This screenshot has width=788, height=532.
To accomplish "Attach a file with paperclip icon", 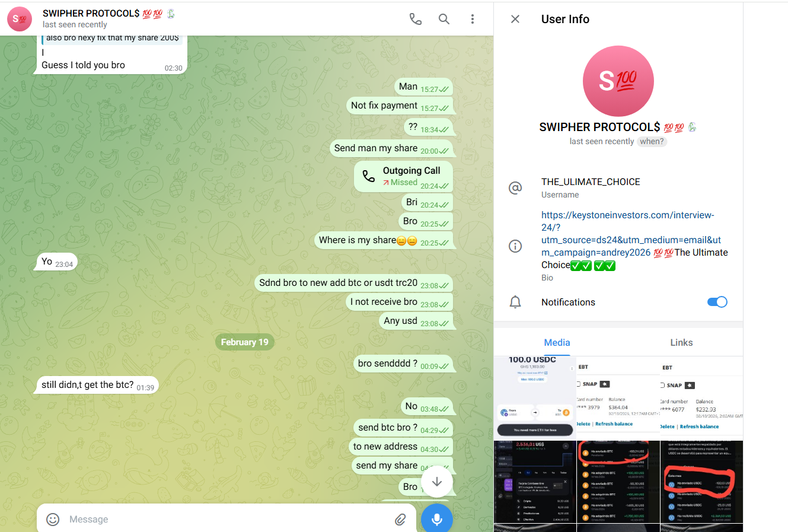I will (x=400, y=519).
